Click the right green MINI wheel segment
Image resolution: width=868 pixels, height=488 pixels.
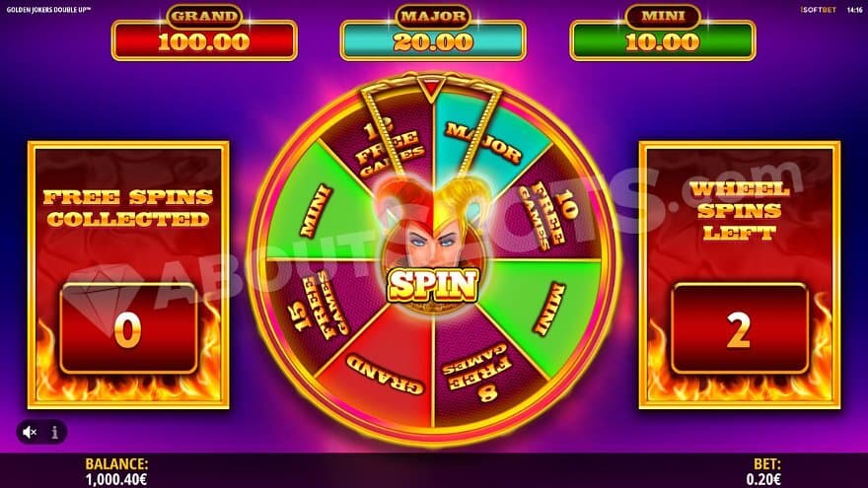pyautogui.click(x=548, y=307)
